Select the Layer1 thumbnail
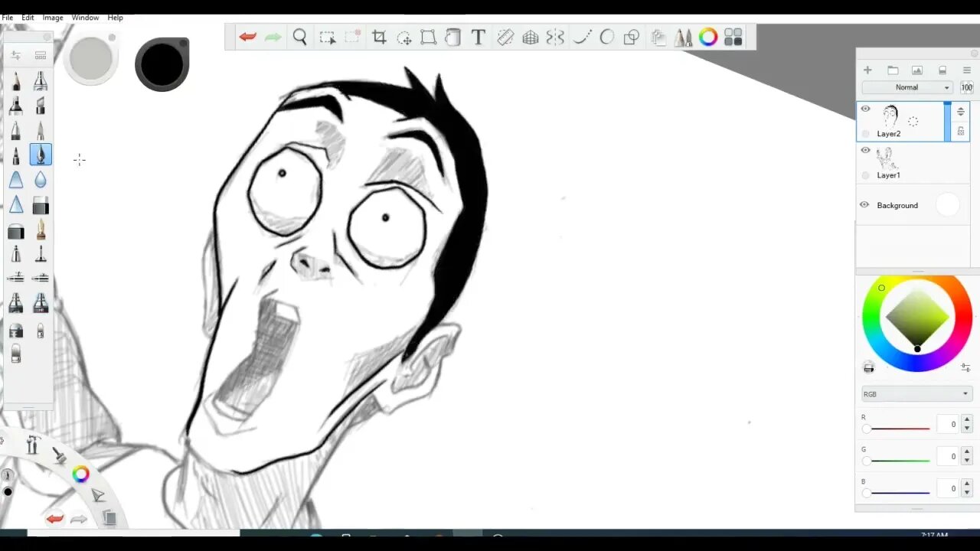The image size is (980, 551). point(888,158)
